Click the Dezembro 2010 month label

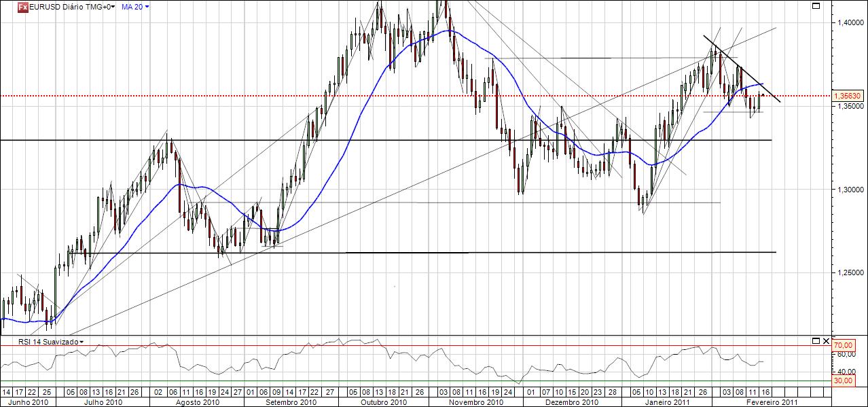(573, 402)
